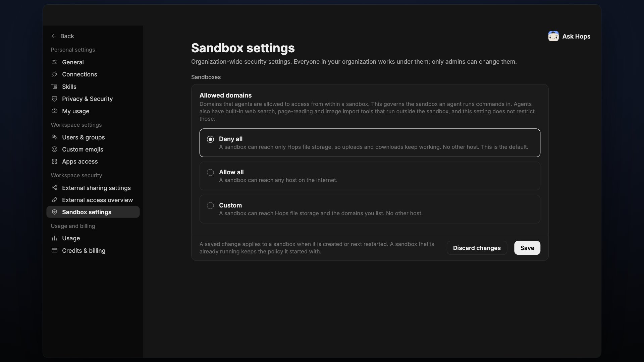Click the Allow all option description text

[x=278, y=180]
